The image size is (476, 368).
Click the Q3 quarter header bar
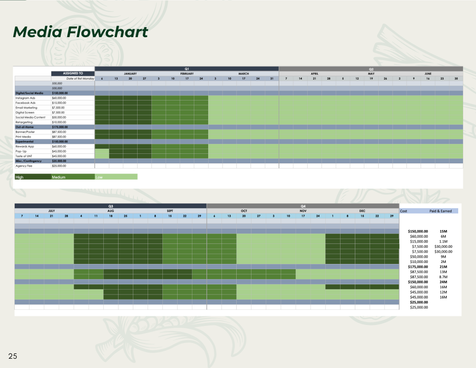tap(110, 206)
